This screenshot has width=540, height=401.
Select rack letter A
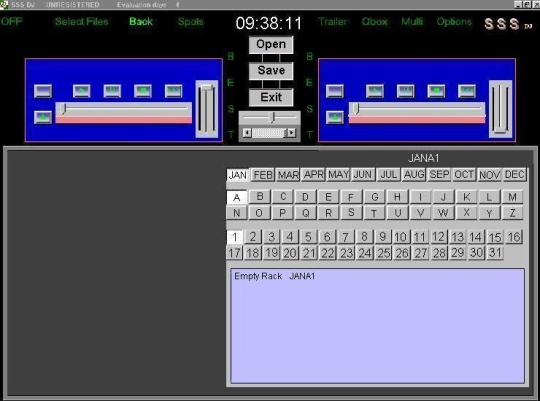click(237, 197)
